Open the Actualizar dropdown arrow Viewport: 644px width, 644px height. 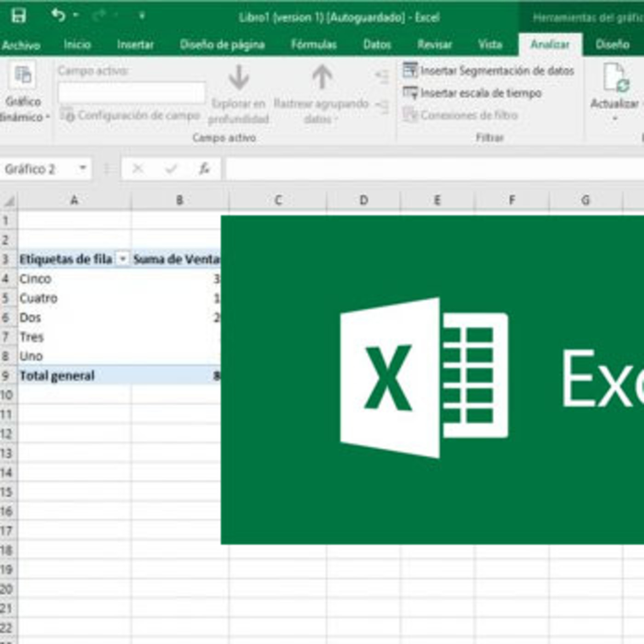point(615,119)
